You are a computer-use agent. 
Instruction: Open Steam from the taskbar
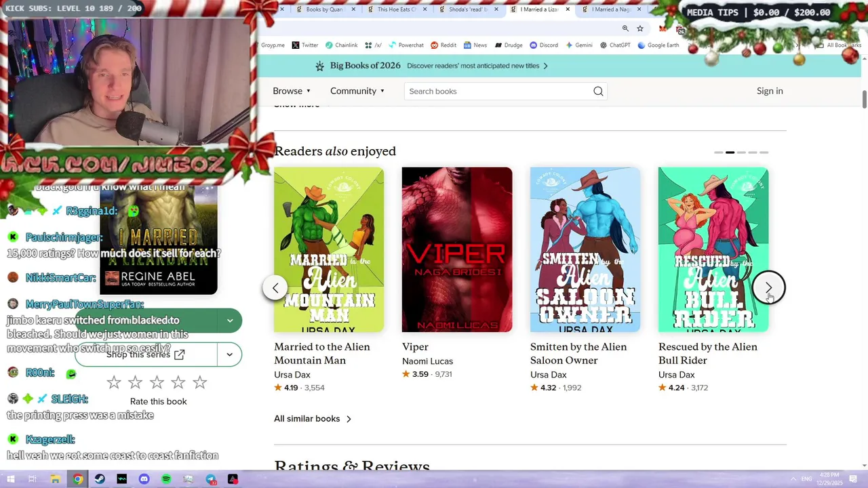pyautogui.click(x=100, y=479)
